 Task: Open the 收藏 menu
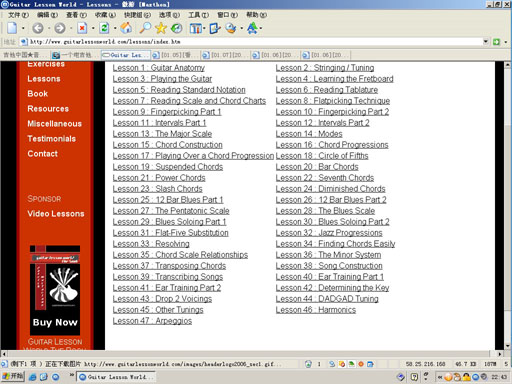[x=105, y=15]
